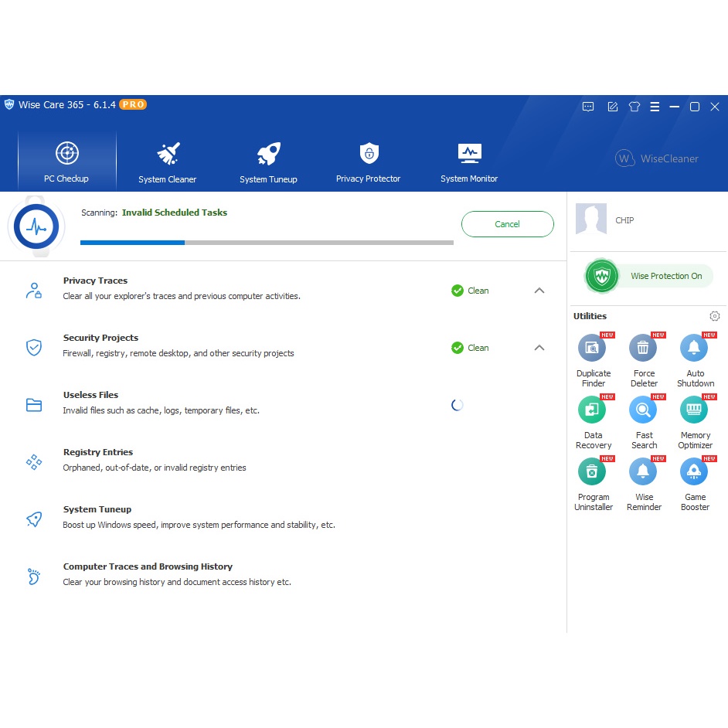Open the Duplicate Finder utility
This screenshot has height=728, width=728.
coord(593,349)
